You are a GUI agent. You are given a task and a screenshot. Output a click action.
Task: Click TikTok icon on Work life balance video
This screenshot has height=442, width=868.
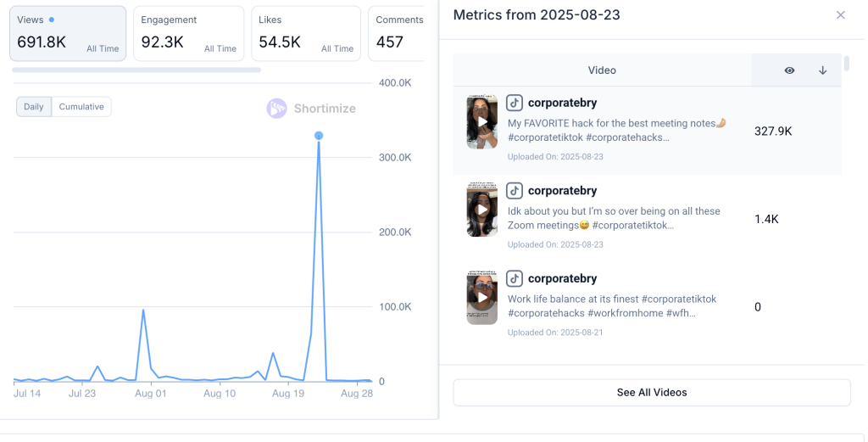tap(514, 278)
